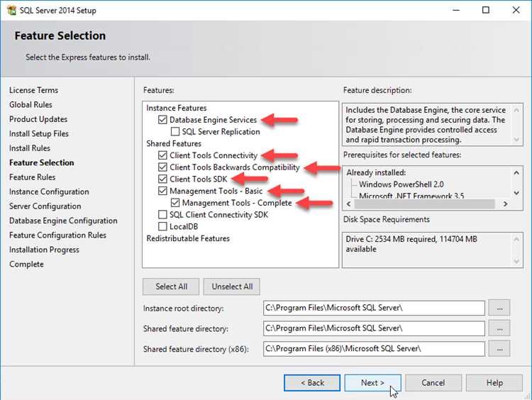Select Global Rules step in sidebar
Screen dimensions: 532x400
pyautogui.click(x=31, y=105)
